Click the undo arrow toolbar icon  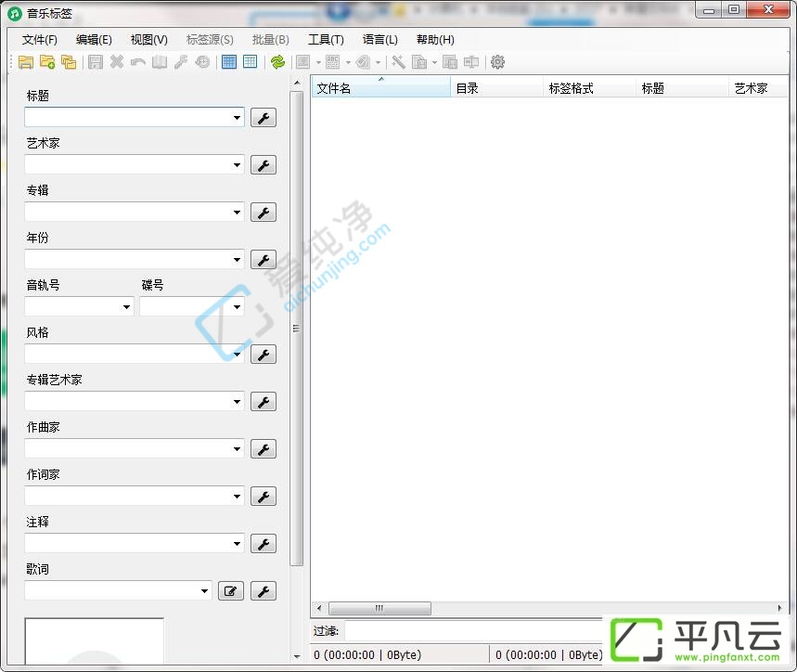[x=138, y=62]
